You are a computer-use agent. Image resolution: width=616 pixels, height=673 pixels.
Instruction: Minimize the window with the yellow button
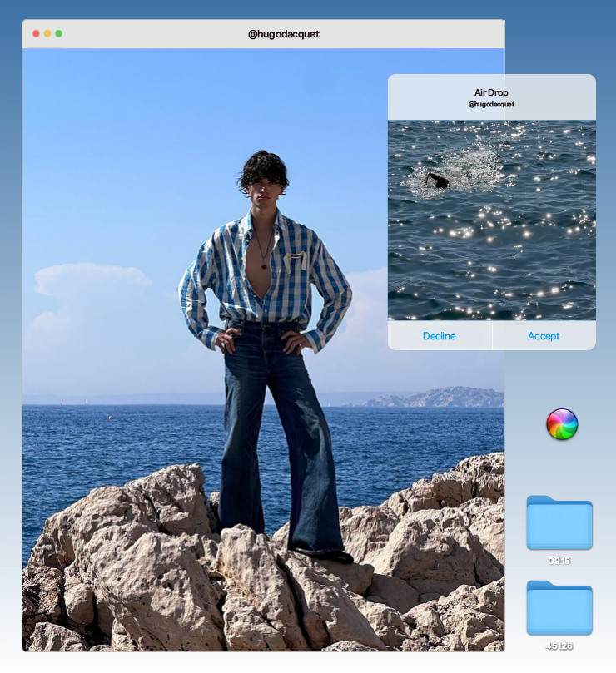click(47, 34)
